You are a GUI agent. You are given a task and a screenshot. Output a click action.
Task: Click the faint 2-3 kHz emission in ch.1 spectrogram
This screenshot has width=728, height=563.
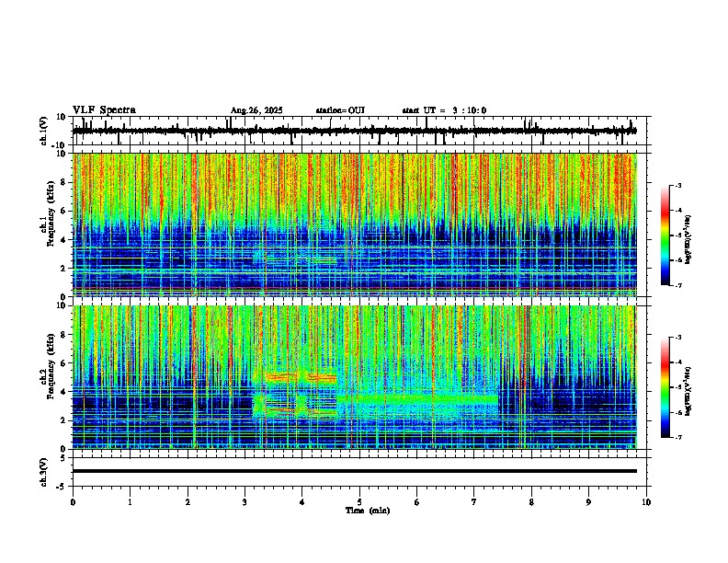295,259
